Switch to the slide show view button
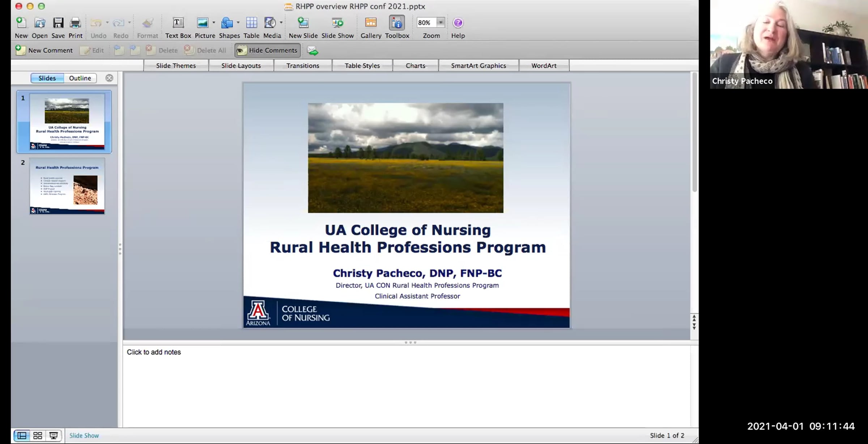 54,436
